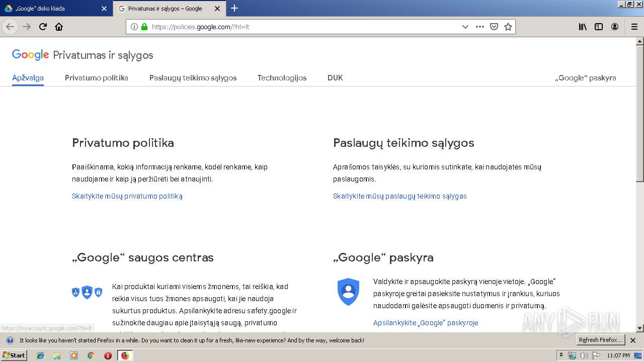The image size is (644, 362).
Task: Open the Opera taskbar icon
Action: pyautogui.click(x=108, y=355)
